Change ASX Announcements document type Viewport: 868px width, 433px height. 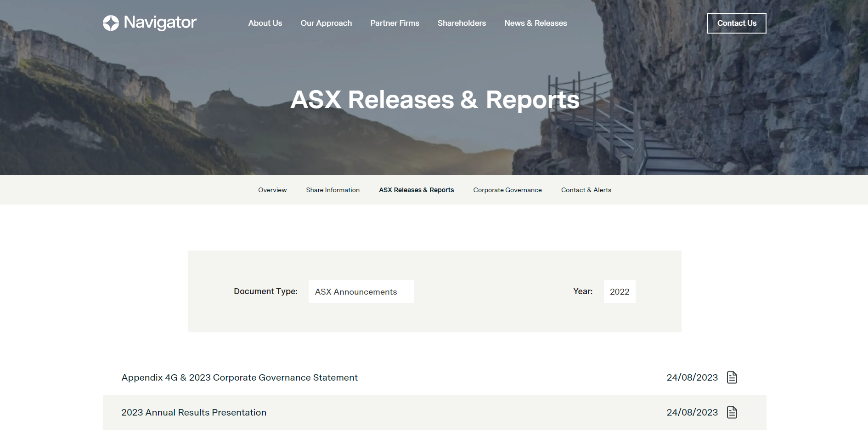pyautogui.click(x=361, y=291)
